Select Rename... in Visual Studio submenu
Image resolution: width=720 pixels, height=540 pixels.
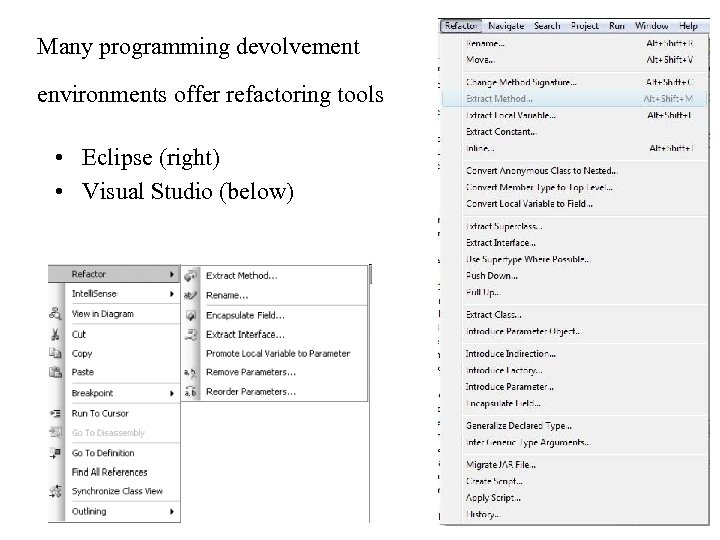click(x=275, y=295)
